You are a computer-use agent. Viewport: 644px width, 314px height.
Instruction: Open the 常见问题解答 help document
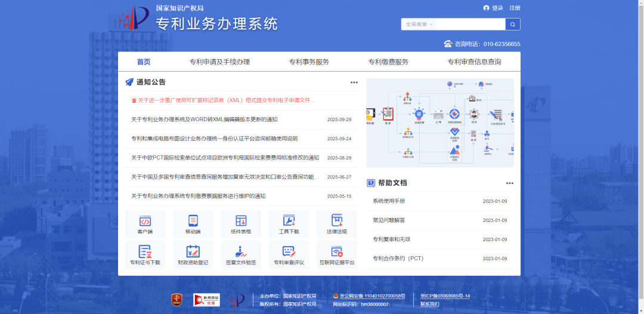pyautogui.click(x=389, y=220)
